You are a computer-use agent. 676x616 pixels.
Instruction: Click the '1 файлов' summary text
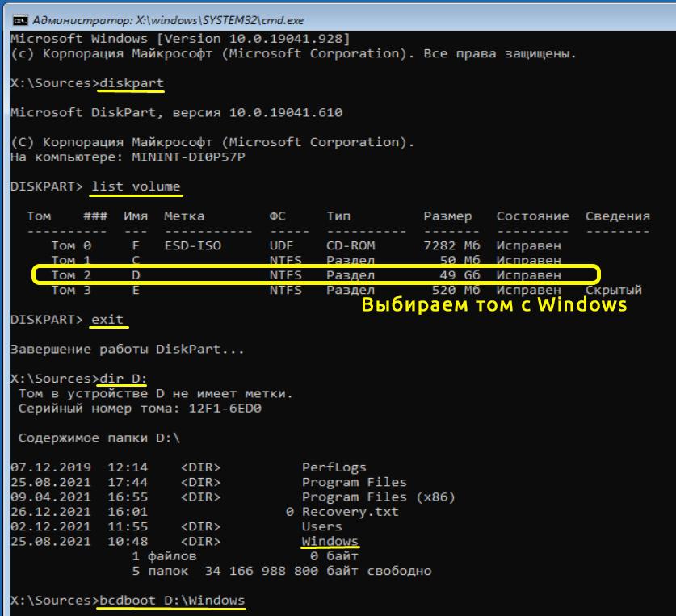[164, 556]
